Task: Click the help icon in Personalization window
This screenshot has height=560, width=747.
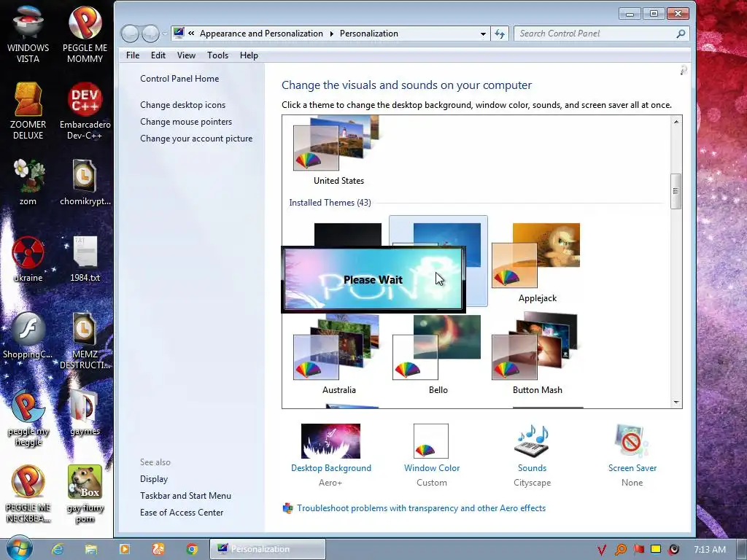Action: click(x=683, y=71)
